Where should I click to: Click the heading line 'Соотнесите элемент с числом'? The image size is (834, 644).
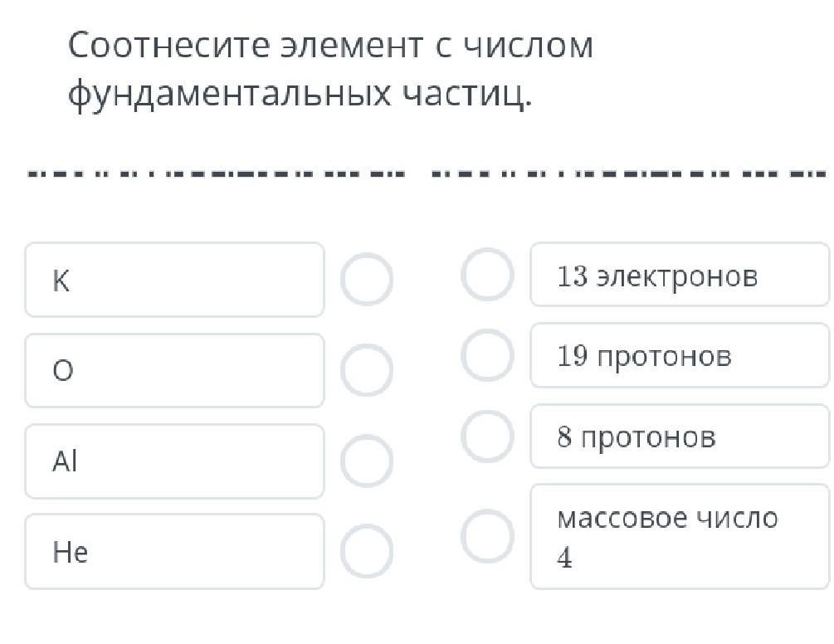click(x=330, y=46)
